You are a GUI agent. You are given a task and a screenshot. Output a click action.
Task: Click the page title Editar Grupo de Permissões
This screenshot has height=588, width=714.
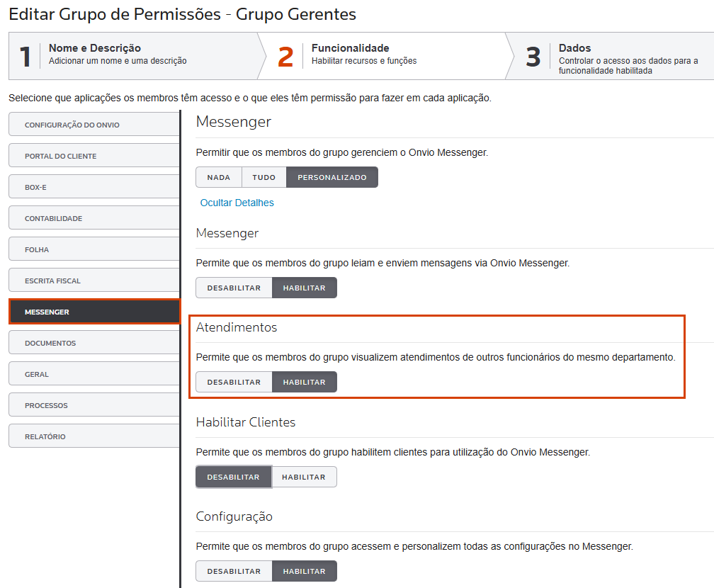[182, 14]
